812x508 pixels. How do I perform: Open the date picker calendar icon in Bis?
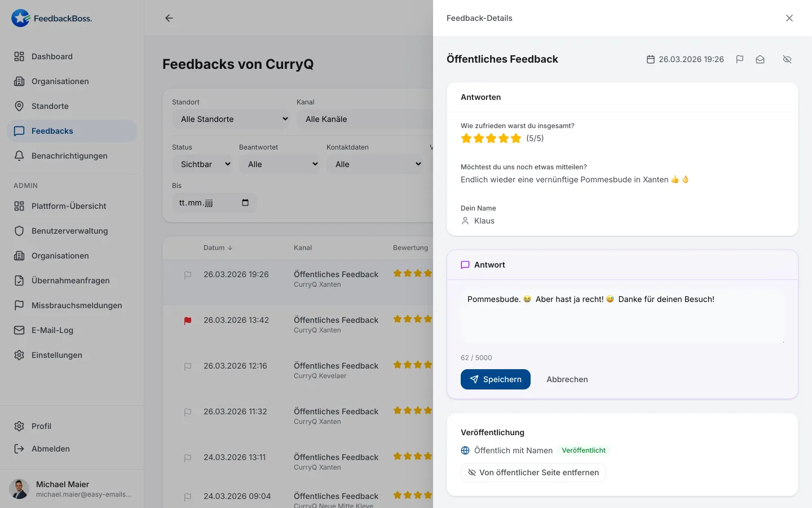(245, 203)
